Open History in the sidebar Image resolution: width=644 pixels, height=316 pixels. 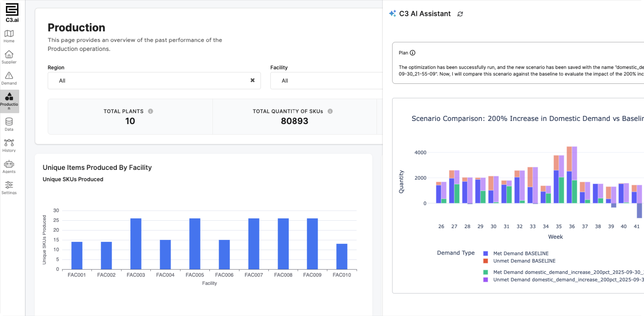tap(9, 146)
